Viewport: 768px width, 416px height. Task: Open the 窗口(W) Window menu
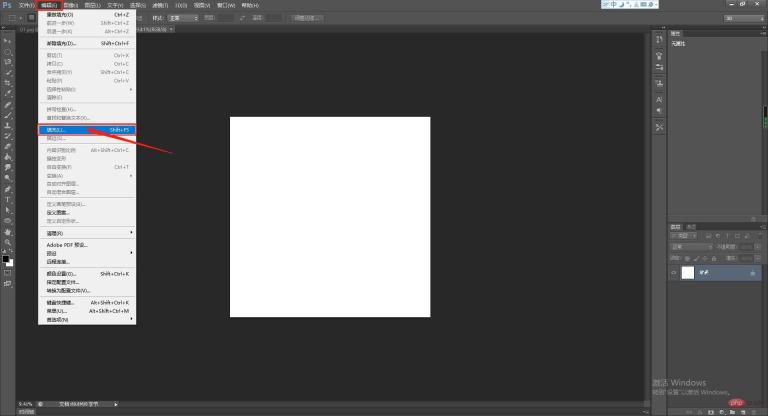226,5
